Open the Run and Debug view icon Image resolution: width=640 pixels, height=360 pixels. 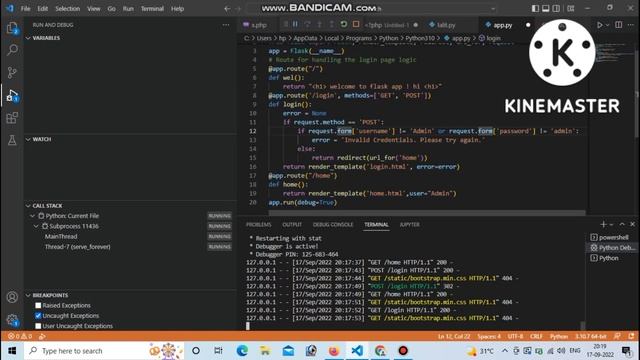tap(12, 96)
